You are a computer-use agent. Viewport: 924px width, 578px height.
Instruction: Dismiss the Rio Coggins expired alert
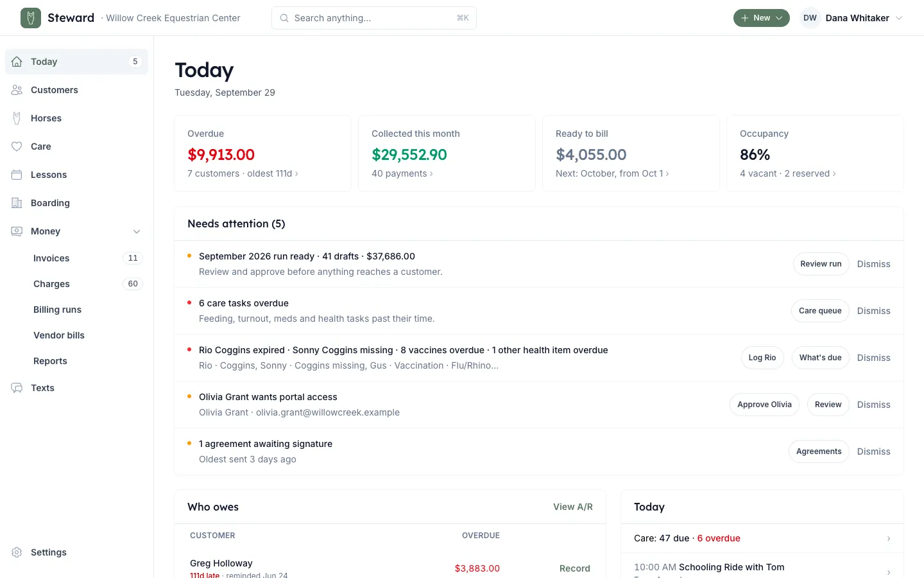click(873, 358)
